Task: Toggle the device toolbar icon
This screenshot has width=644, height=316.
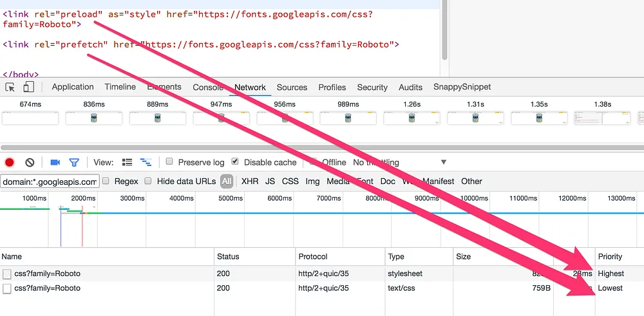Action: (x=28, y=87)
